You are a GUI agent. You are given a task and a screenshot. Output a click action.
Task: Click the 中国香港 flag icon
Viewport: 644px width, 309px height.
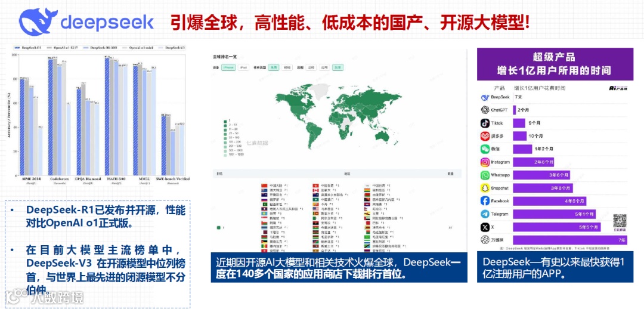pos(315,186)
